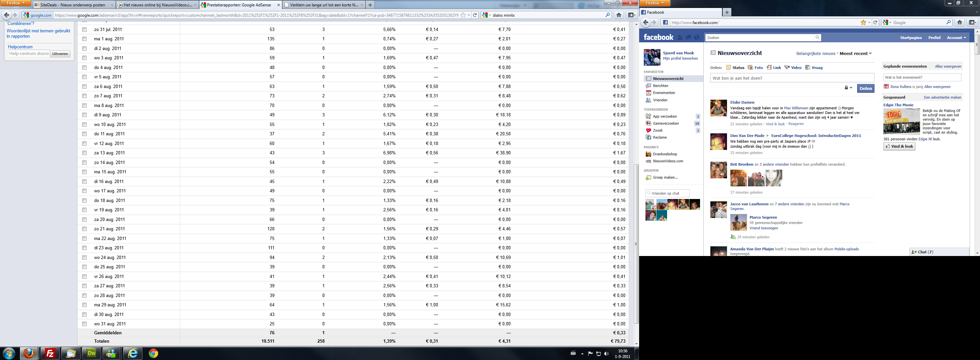Open Woordenlijst met termen gebruikt in rapporten link
The image size is (980, 360).
(38, 34)
